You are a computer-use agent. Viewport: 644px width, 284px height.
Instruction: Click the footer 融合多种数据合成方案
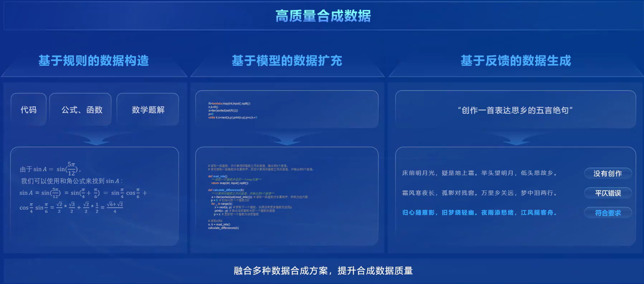click(323, 271)
